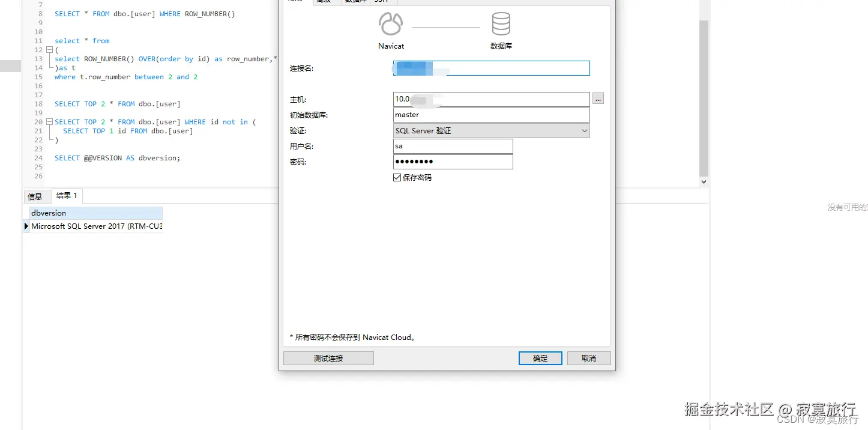Click code line SELECT @@VERSION AS dbversion;
Screen dimensions: 868x430
(x=117, y=158)
